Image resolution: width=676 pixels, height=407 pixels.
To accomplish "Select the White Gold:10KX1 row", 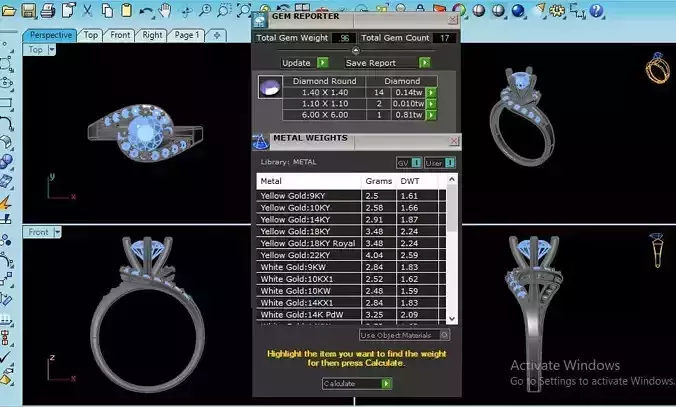I will pyautogui.click(x=351, y=279).
